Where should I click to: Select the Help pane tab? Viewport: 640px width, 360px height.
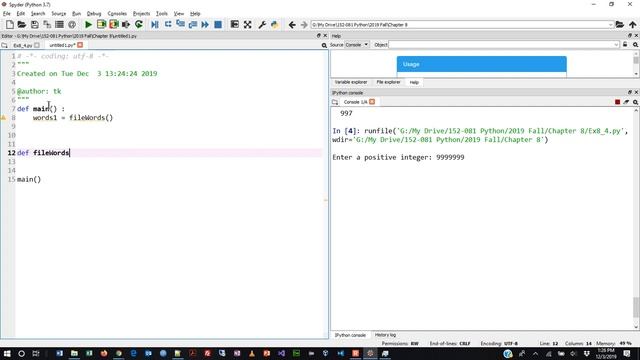[x=414, y=82]
